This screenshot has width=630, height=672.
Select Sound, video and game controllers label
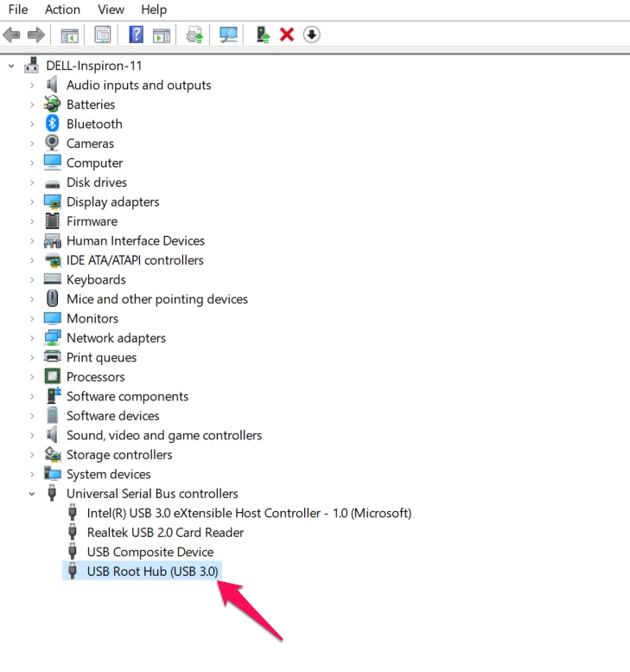pyautogui.click(x=164, y=435)
